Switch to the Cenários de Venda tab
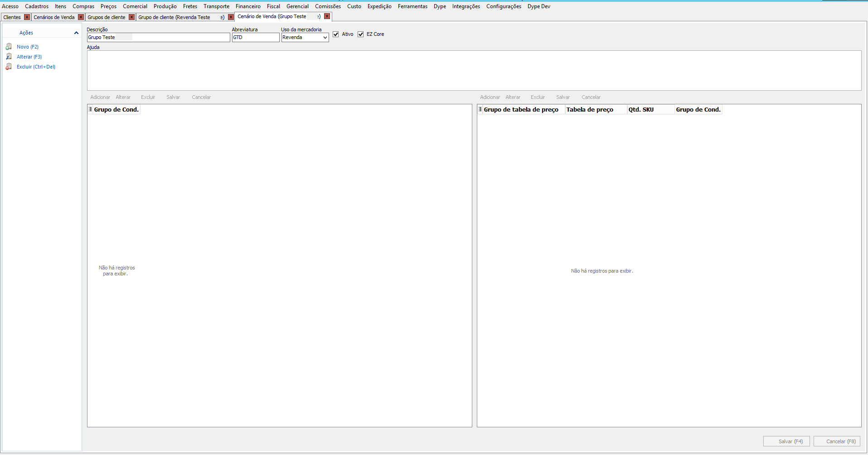 [54, 17]
